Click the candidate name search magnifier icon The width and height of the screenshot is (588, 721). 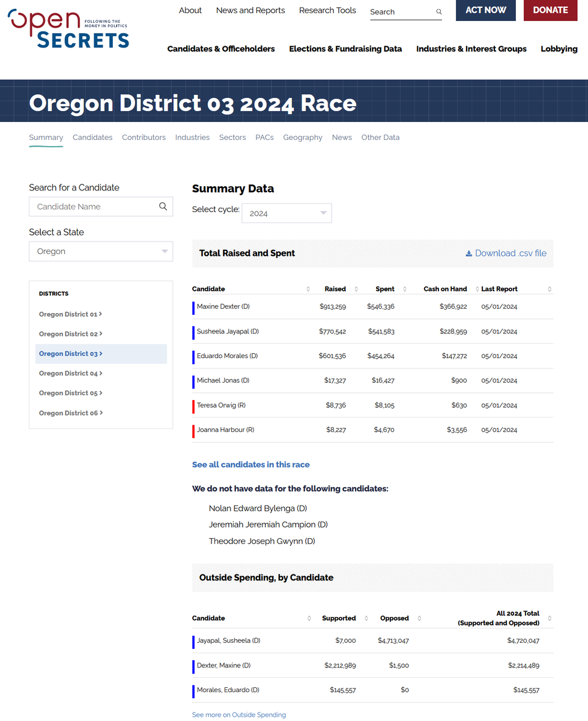coord(163,206)
